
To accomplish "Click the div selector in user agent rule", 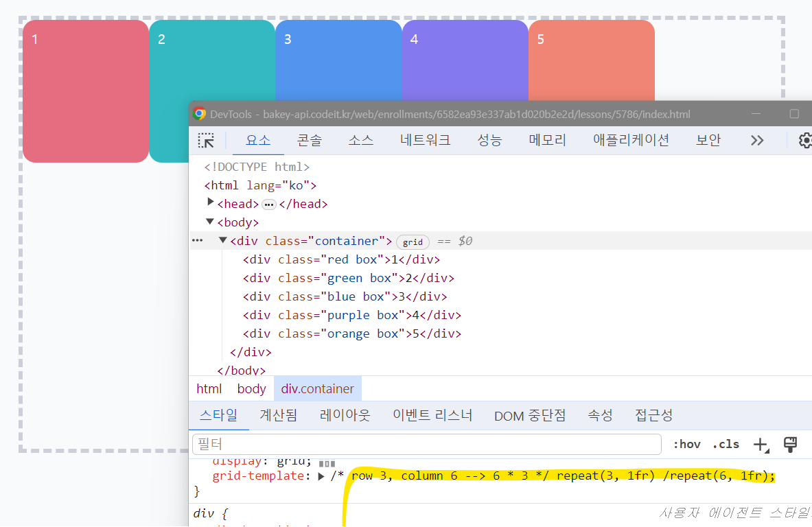I will [x=204, y=513].
